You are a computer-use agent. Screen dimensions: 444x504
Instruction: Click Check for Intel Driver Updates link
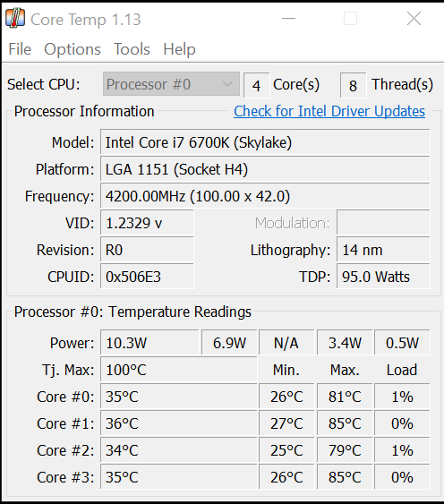pos(329,112)
